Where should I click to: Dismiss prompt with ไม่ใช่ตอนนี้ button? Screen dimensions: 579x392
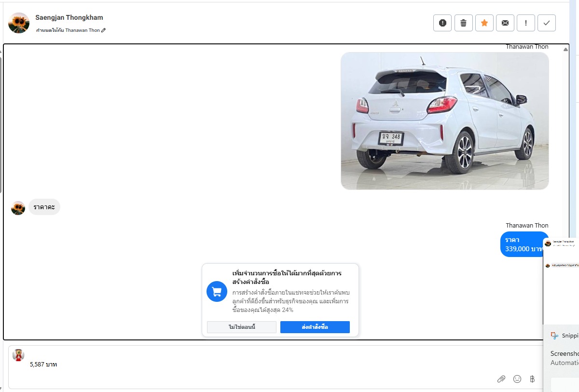point(242,327)
